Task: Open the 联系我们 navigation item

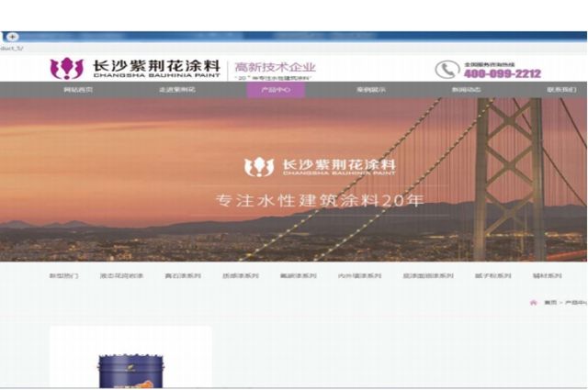Action: pos(561,90)
